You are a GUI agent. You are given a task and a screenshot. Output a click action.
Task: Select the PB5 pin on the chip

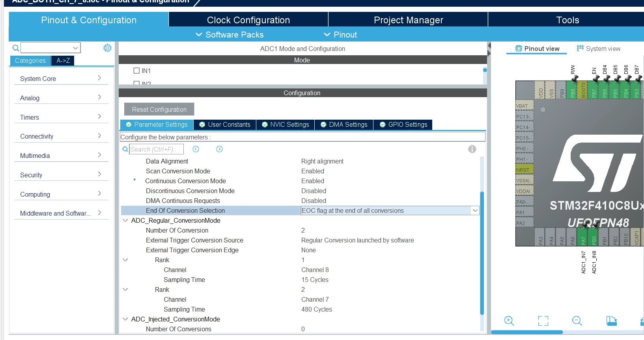coord(615,90)
